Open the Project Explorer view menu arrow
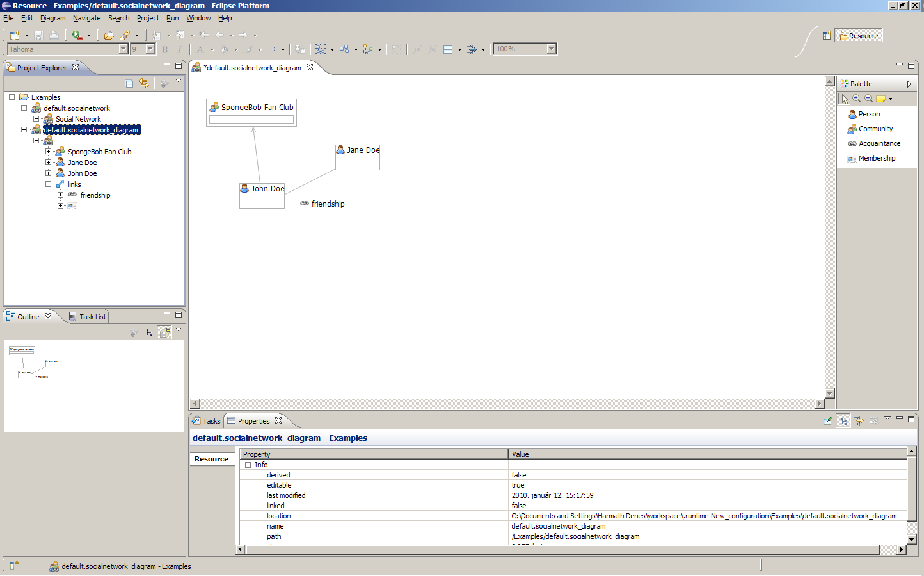 point(179,81)
